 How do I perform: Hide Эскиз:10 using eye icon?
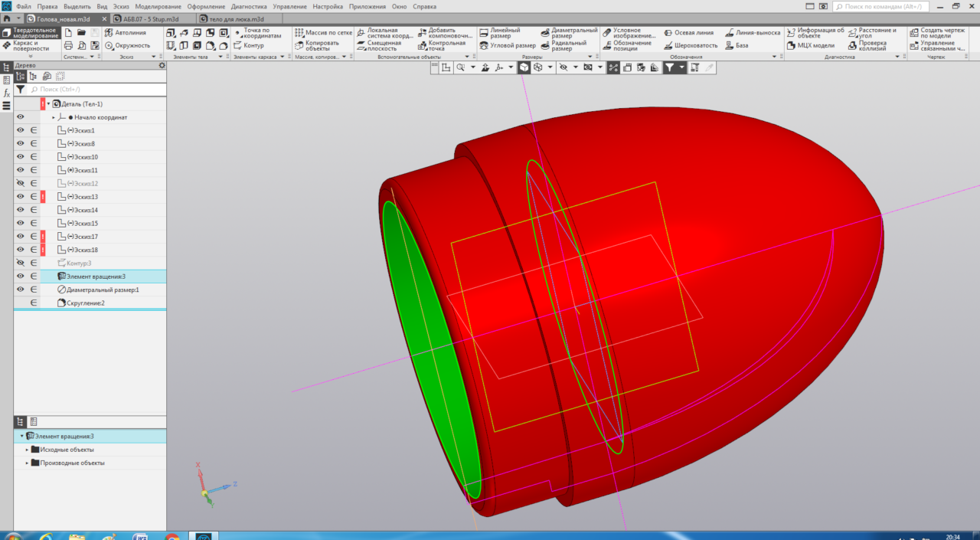click(x=21, y=157)
